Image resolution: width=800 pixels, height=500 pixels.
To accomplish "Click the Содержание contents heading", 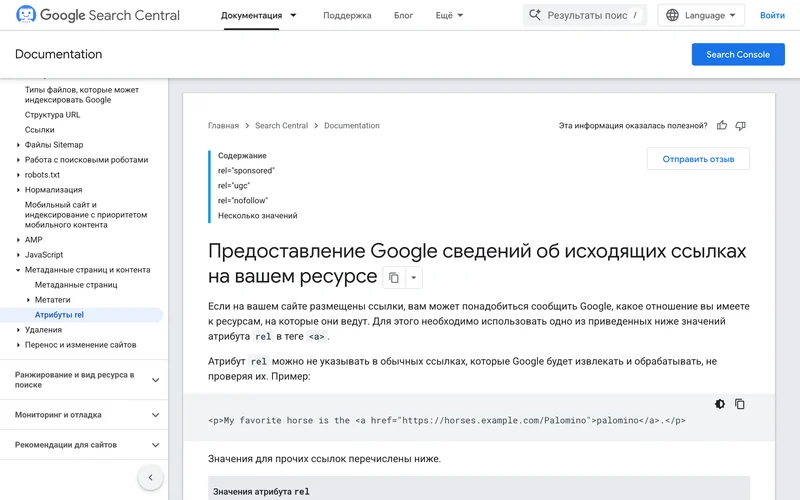I will tap(242, 156).
